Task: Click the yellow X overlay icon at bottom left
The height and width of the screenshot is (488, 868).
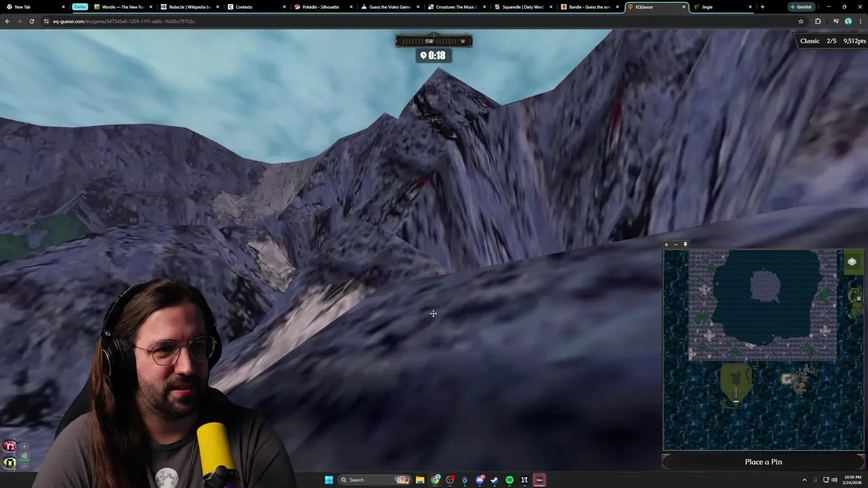Action: [x=10, y=463]
